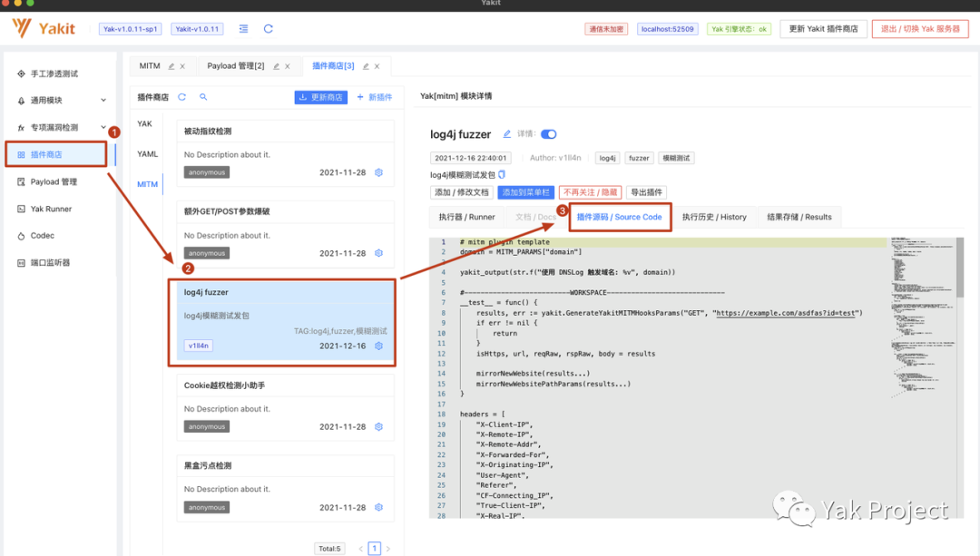Click the 更新商店 button

[320, 97]
